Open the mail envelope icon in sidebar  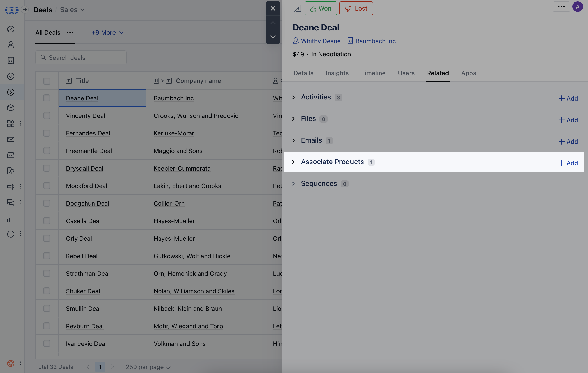[x=11, y=139]
